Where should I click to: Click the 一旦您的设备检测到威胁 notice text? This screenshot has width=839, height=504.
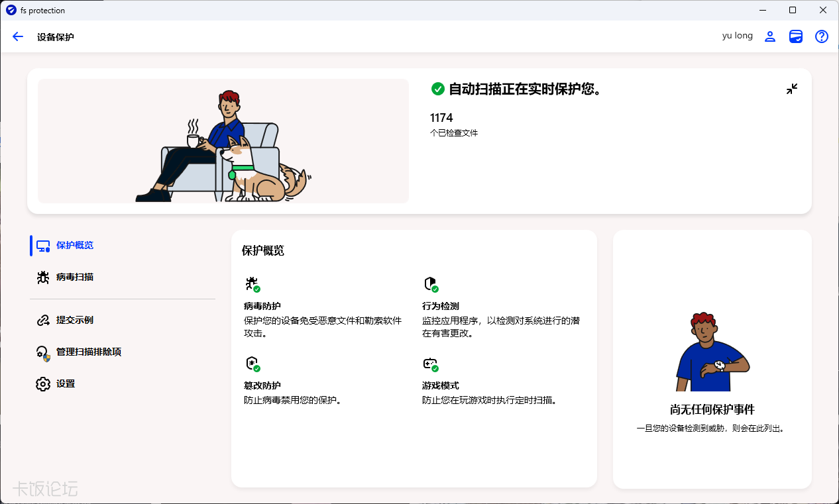[712, 428]
